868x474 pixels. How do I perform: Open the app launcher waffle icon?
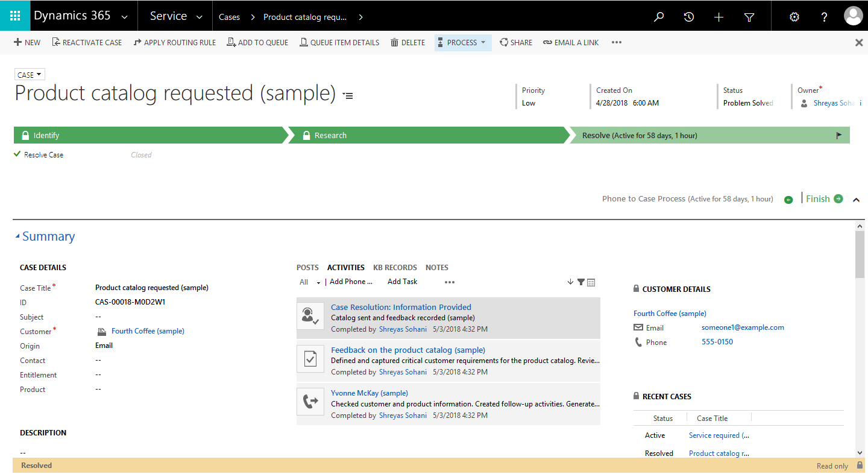pyautogui.click(x=15, y=16)
